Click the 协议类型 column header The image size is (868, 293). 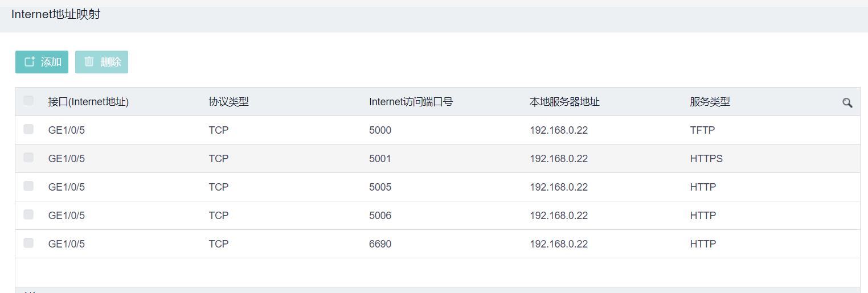click(x=228, y=102)
